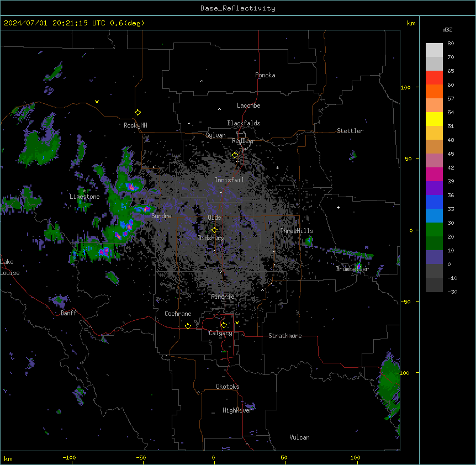Click the Okotoks label
This screenshot has height=465, width=476.
(x=228, y=387)
